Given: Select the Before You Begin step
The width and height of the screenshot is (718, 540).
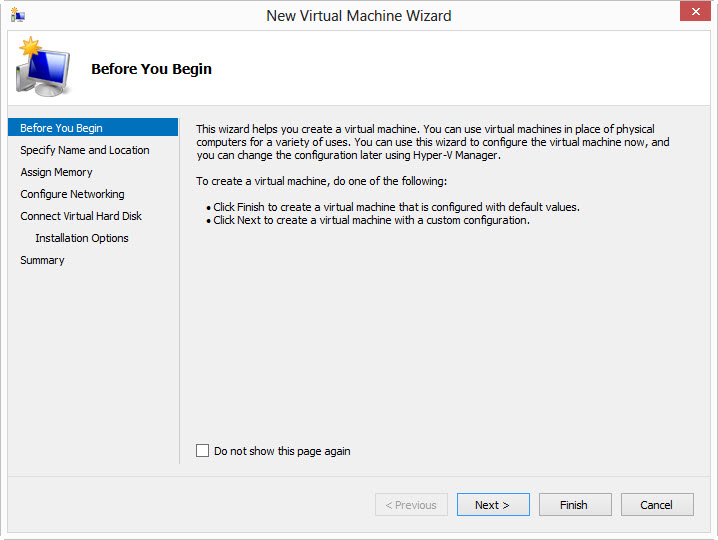Looking at the screenshot, I should tap(61, 128).
